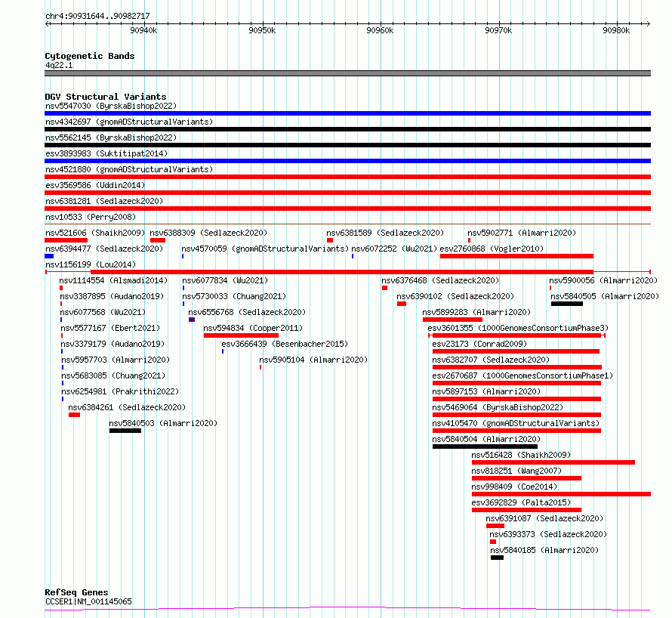Click the 90960k ruler tick label
The height and width of the screenshot is (618, 672).
coord(380,30)
